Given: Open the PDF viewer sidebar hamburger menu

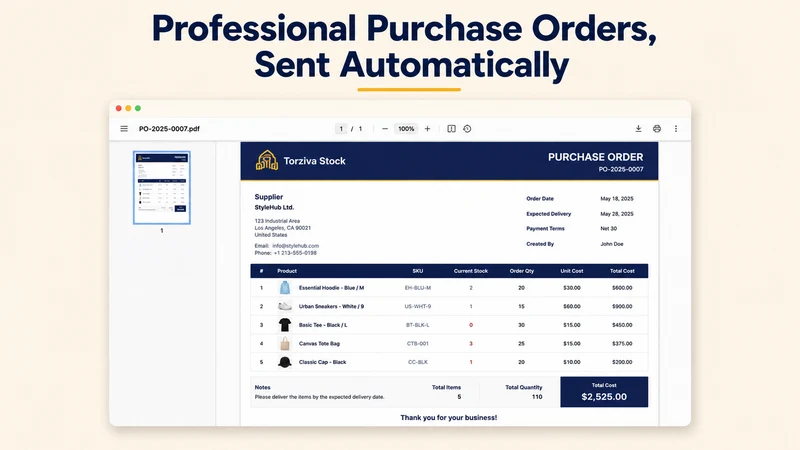Looking at the screenshot, I should coord(124,129).
